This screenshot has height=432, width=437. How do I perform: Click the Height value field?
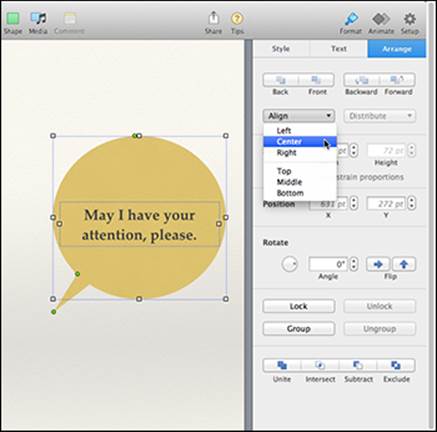(387, 151)
